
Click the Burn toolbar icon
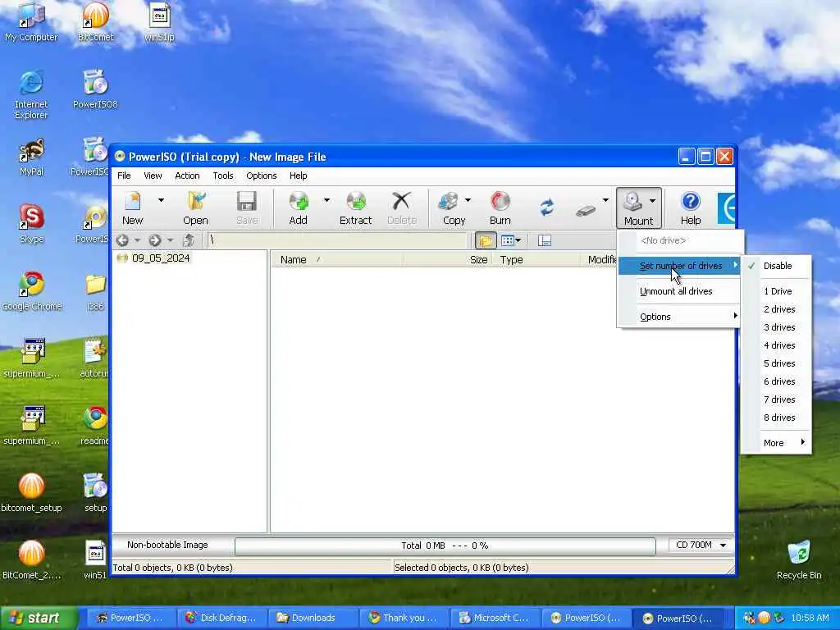[500, 208]
